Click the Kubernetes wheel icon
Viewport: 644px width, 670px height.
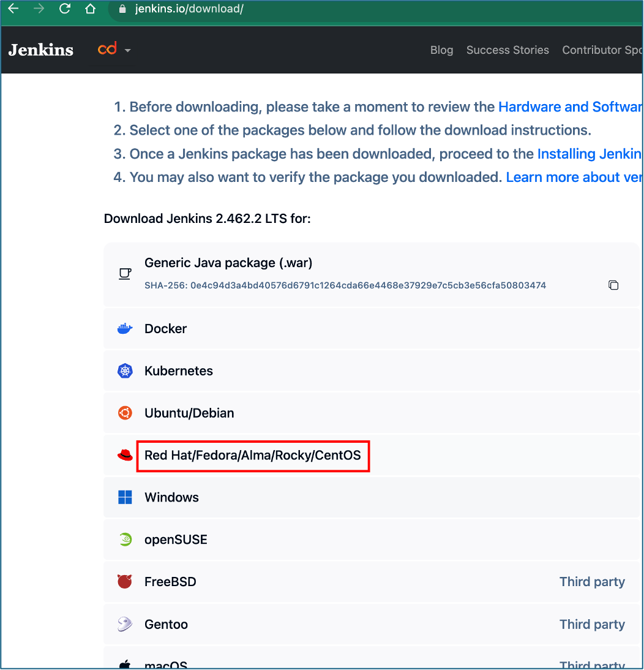(125, 371)
